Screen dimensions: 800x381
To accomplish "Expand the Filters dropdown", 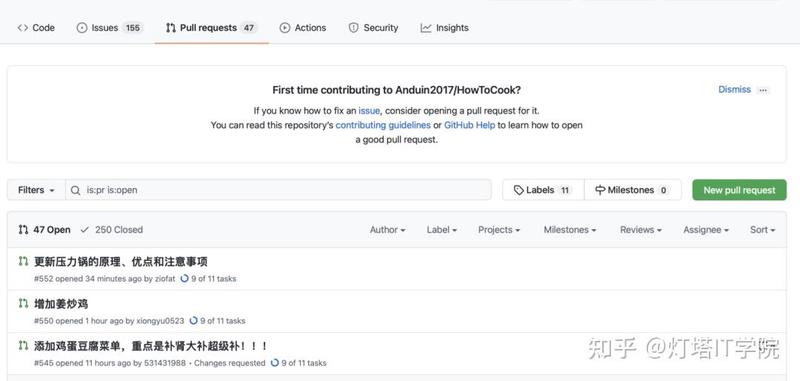I will click(x=36, y=190).
